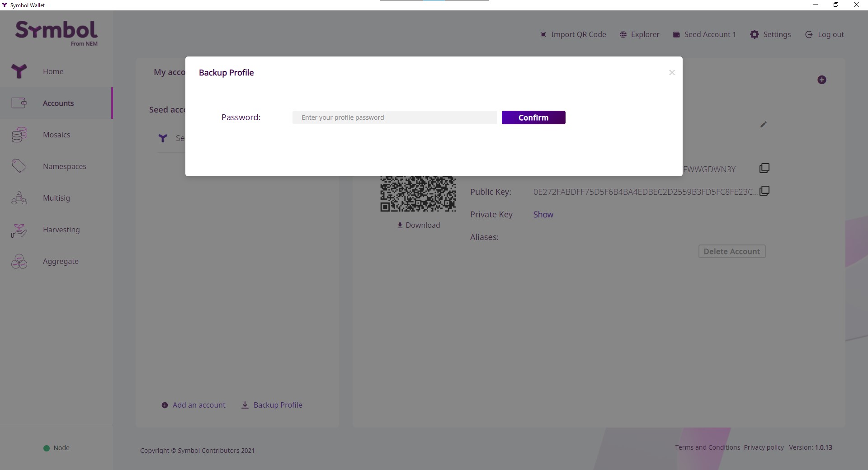Copy the public key
868x470 pixels.
pos(764,191)
